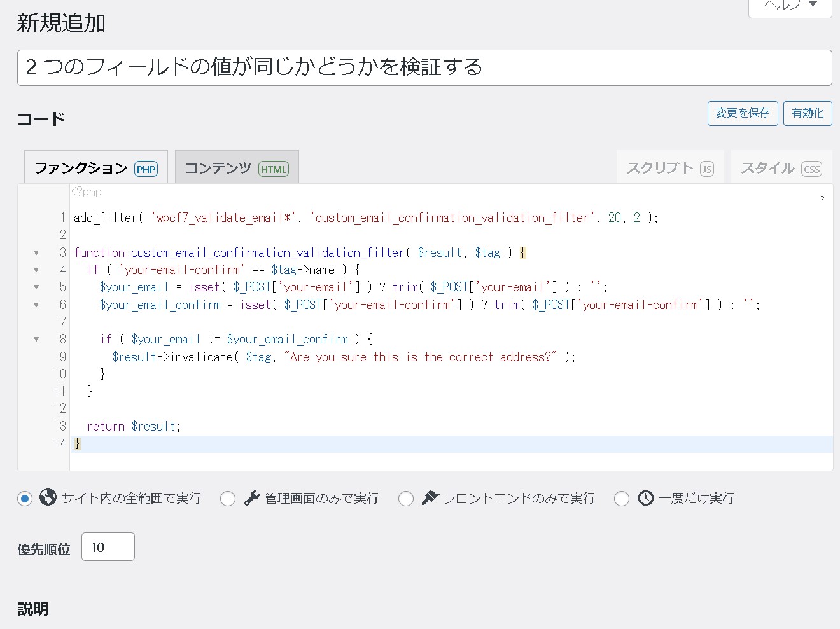Collapse the if block at line 8
This screenshot has width=840, height=629.
click(x=36, y=338)
